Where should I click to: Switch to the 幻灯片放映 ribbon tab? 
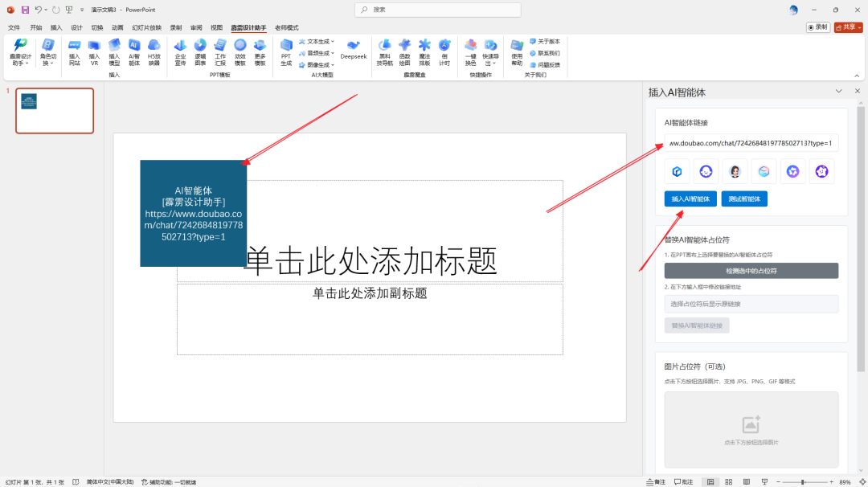coord(147,27)
